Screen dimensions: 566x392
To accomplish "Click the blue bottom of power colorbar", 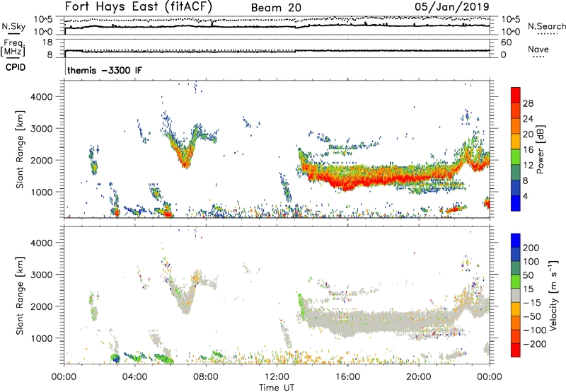I will (x=516, y=203).
